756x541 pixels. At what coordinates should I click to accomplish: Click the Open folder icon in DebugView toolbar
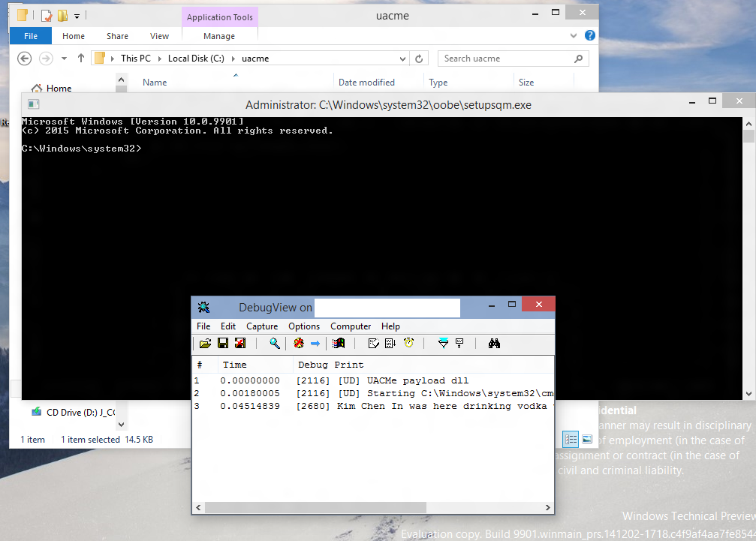pyautogui.click(x=205, y=344)
